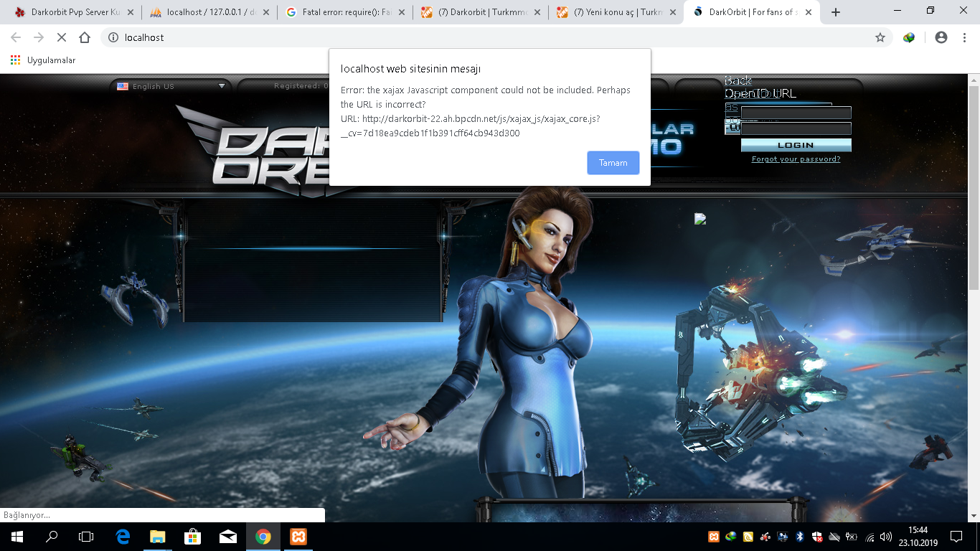Open a new browser tab

836,12
